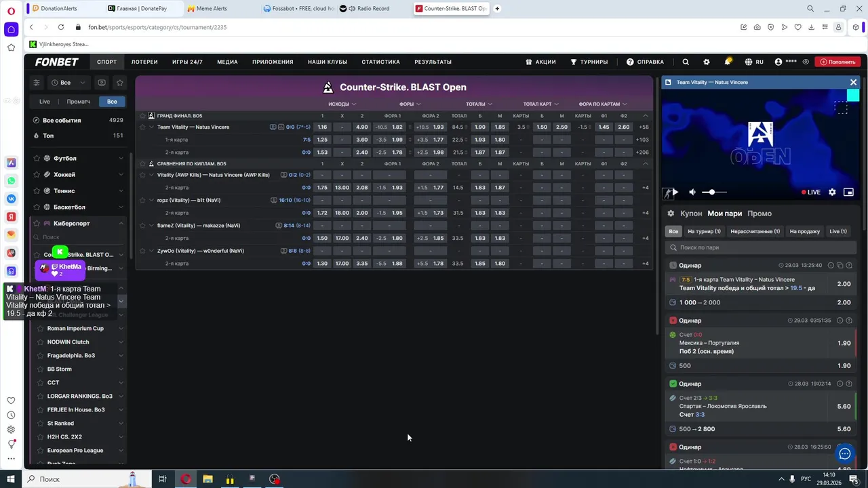Screen dimensions: 868x488
Task: Click the browser address bar
Action: click(407, 27)
